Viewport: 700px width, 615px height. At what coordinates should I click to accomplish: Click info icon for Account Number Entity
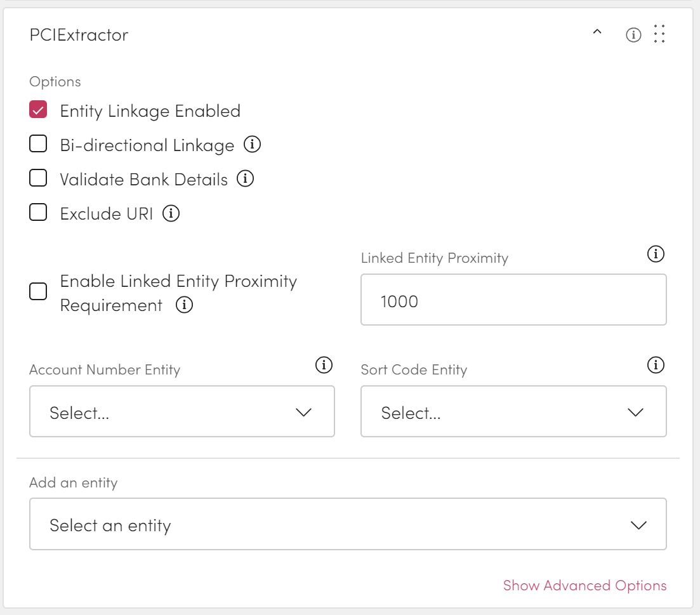pyautogui.click(x=324, y=366)
